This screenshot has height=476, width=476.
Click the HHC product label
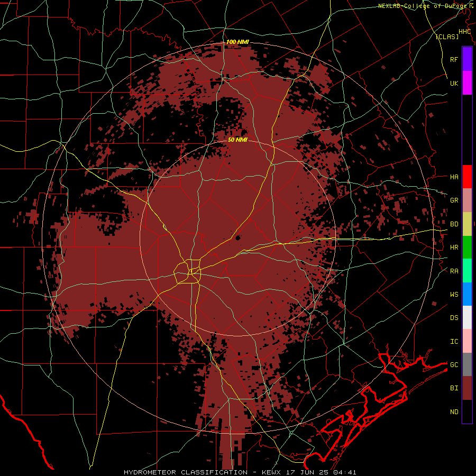pos(464,32)
